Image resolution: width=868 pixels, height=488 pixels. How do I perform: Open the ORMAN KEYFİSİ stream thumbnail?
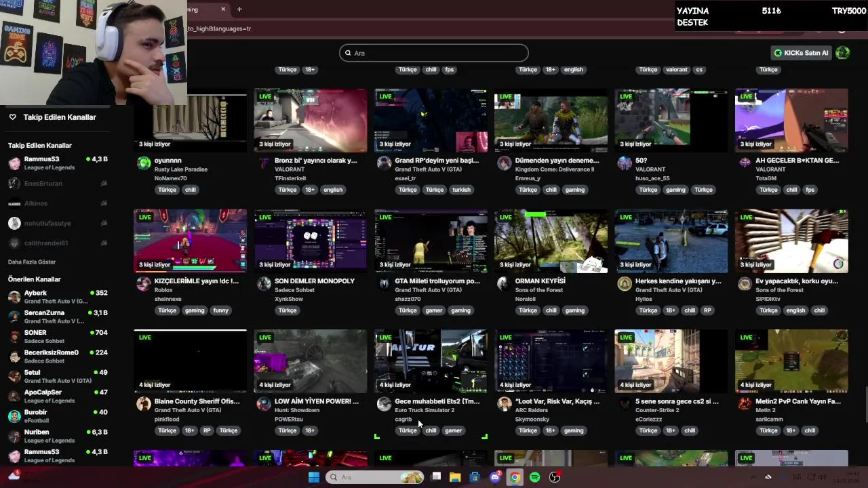551,241
